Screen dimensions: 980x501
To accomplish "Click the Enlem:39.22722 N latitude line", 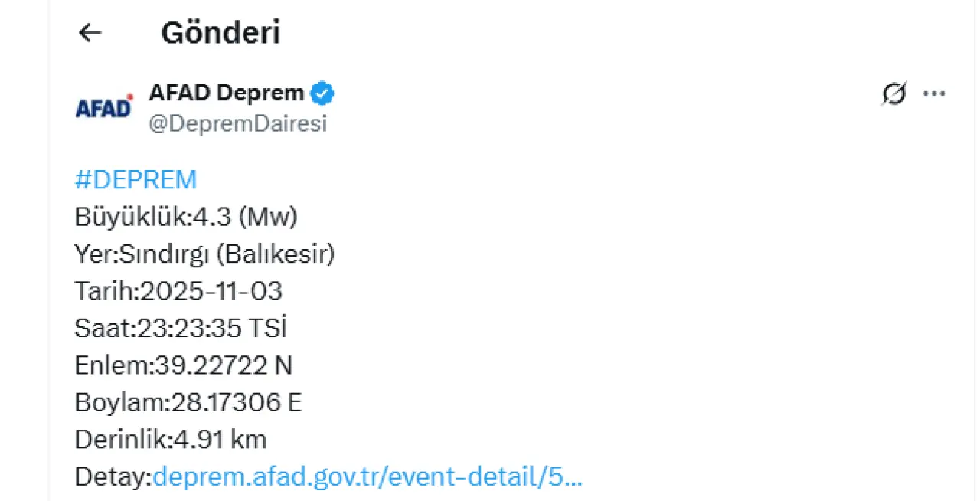I will pyautogui.click(x=184, y=365).
